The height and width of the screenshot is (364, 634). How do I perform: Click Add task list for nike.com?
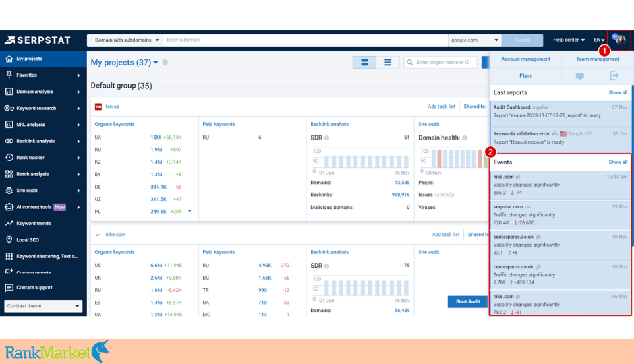[445, 235]
